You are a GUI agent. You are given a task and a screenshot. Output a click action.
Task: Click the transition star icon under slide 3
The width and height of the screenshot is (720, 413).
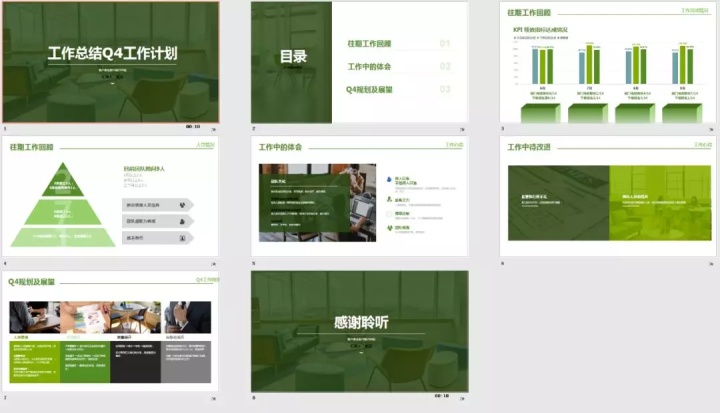click(x=711, y=130)
